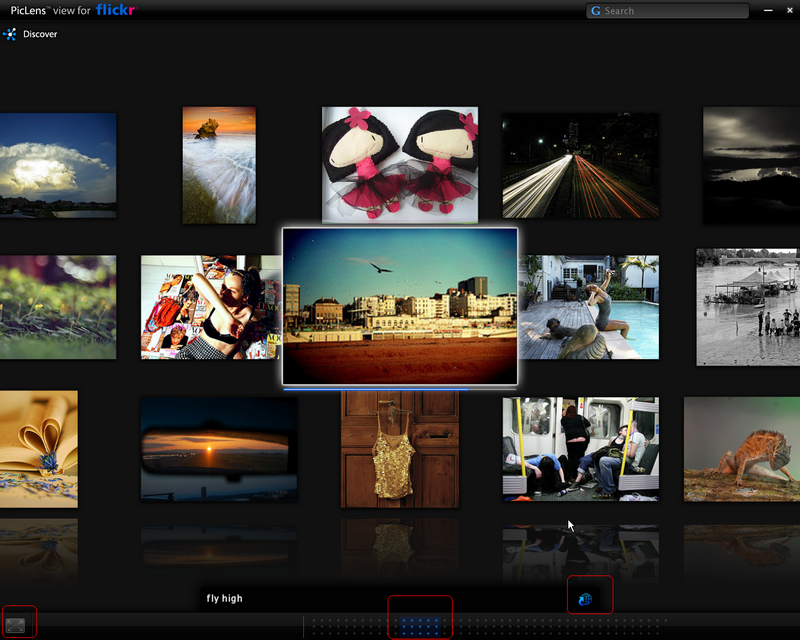
Task: Select the sunset in rearview mirror photo
Action: click(x=218, y=449)
